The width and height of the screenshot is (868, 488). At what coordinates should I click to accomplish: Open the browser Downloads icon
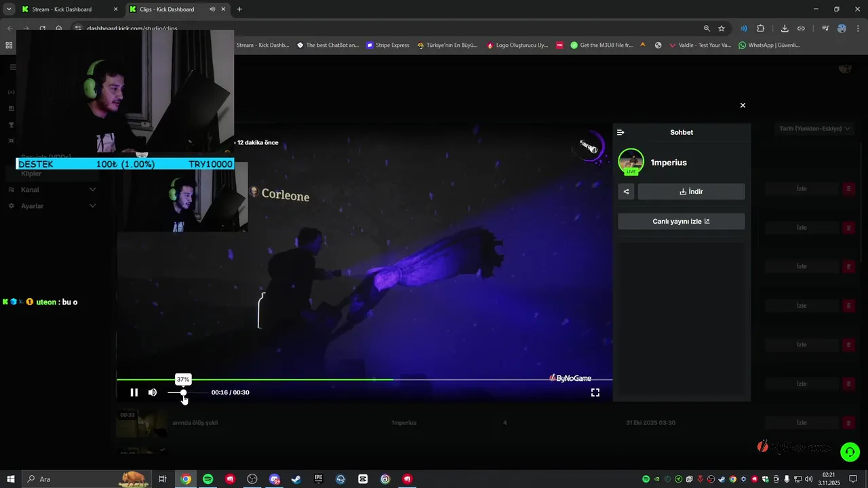click(785, 28)
